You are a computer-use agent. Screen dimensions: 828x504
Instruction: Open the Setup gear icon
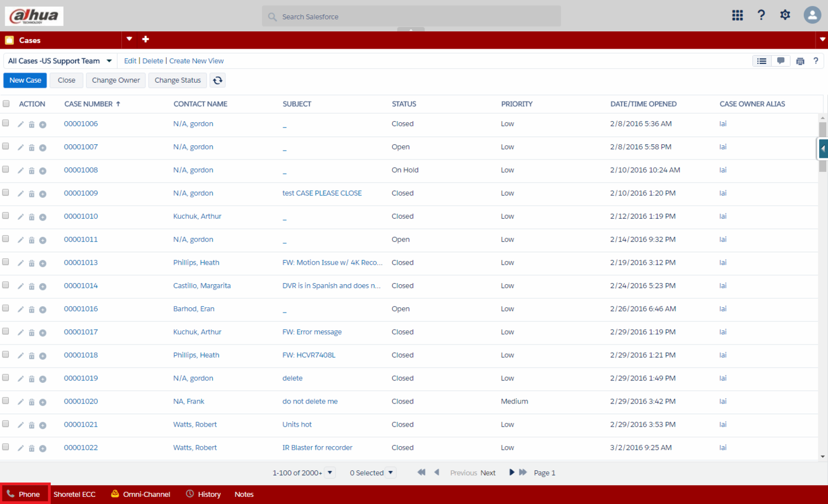pyautogui.click(x=785, y=15)
